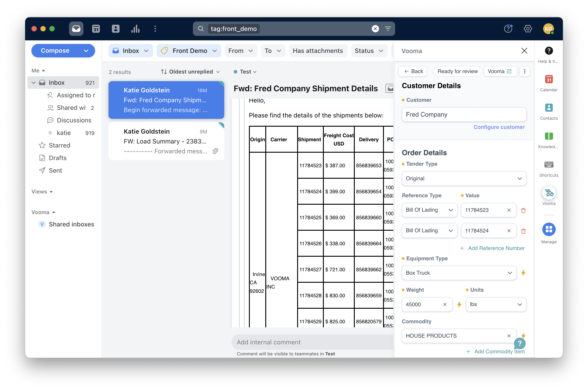Collapse the Inbox tree in sidebar

click(34, 83)
